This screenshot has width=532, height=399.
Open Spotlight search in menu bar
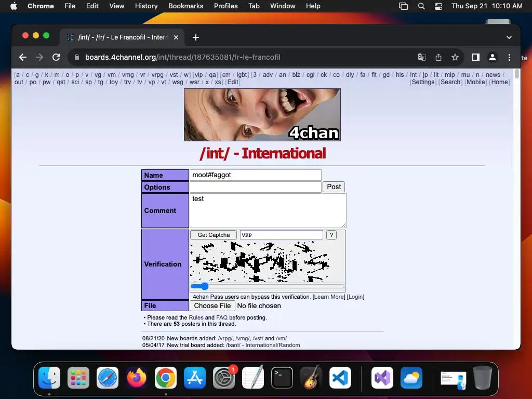[421, 6]
